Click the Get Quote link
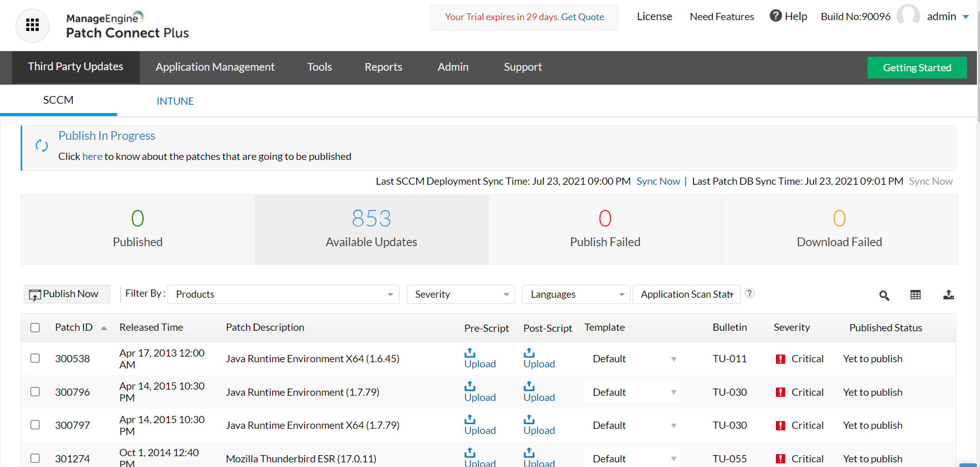Screen dimensions: 980x467 pyautogui.click(x=583, y=17)
